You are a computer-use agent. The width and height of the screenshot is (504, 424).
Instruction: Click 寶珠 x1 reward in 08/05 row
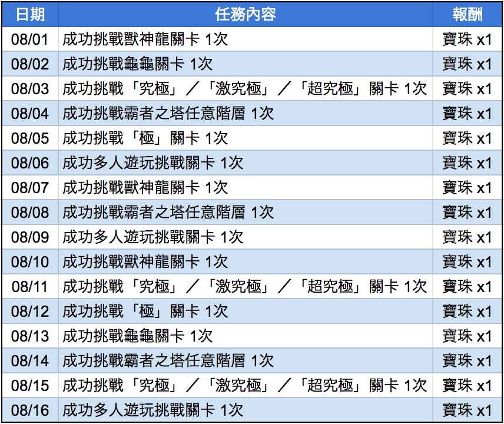click(x=467, y=138)
